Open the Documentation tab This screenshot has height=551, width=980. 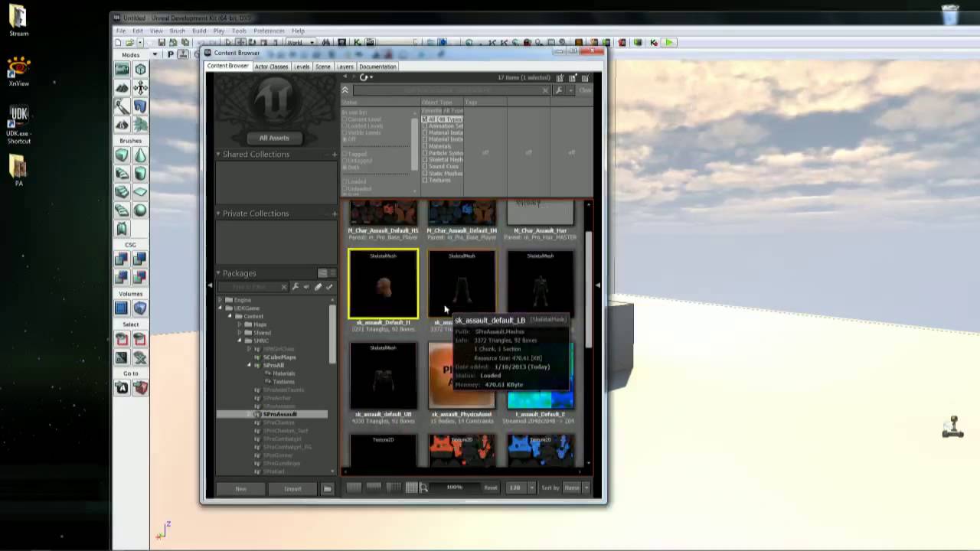[377, 67]
